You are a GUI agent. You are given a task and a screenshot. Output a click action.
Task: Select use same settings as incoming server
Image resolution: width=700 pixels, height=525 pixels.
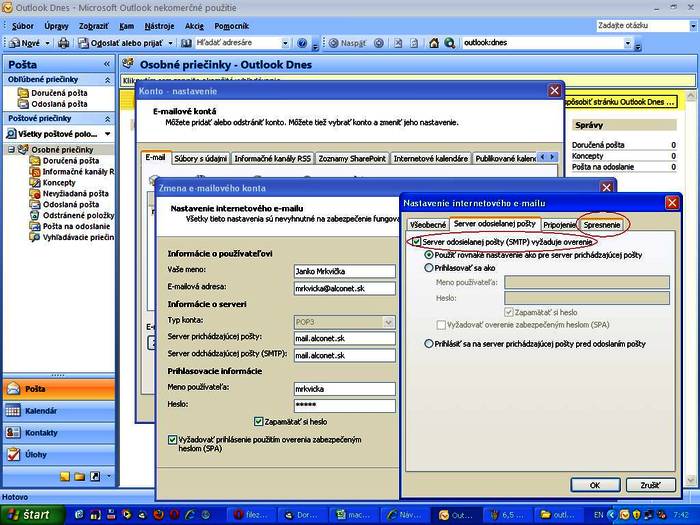coord(429,255)
